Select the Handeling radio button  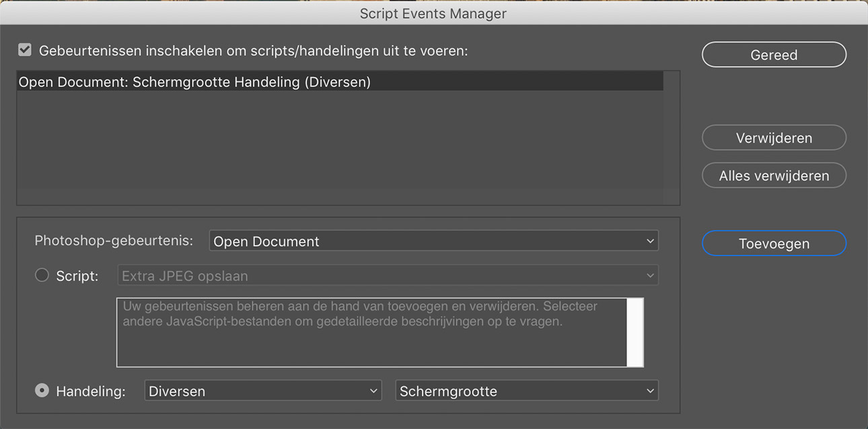coord(42,391)
